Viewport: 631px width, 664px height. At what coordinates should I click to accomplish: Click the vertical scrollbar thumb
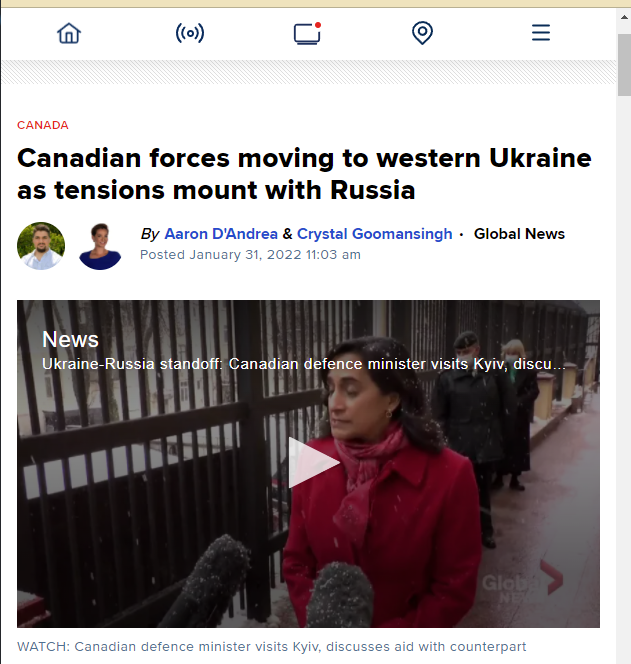(624, 65)
